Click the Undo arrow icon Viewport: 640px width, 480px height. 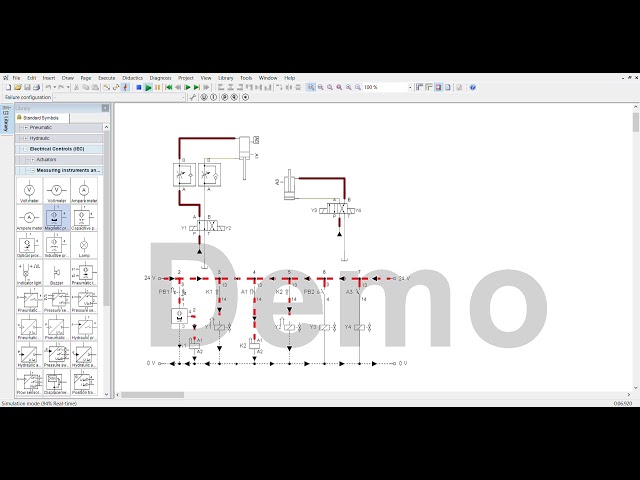48,87
